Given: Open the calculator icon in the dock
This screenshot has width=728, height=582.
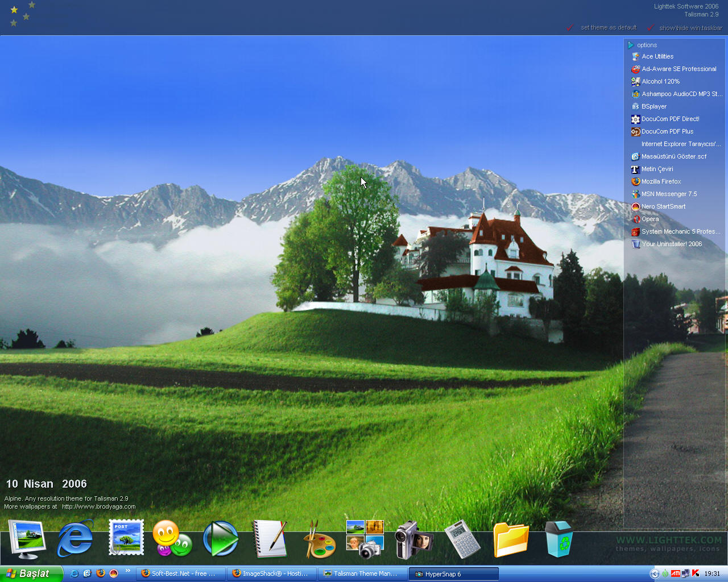Looking at the screenshot, I should [462, 539].
